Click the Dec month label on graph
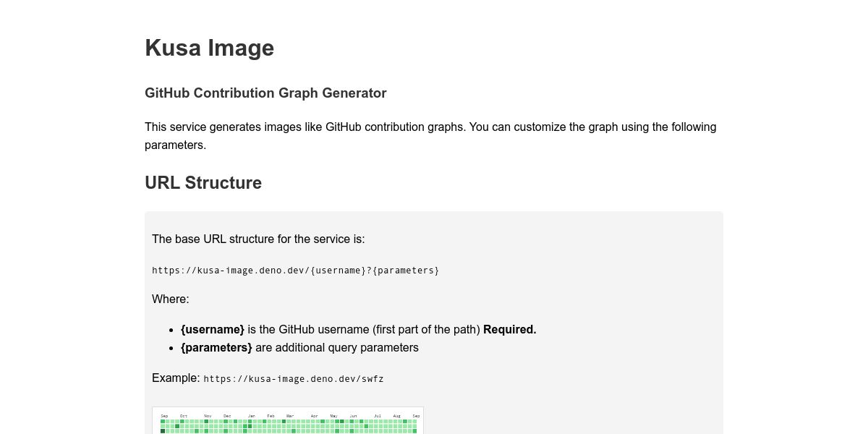Image resolution: width=868 pixels, height=434 pixels. point(227,416)
